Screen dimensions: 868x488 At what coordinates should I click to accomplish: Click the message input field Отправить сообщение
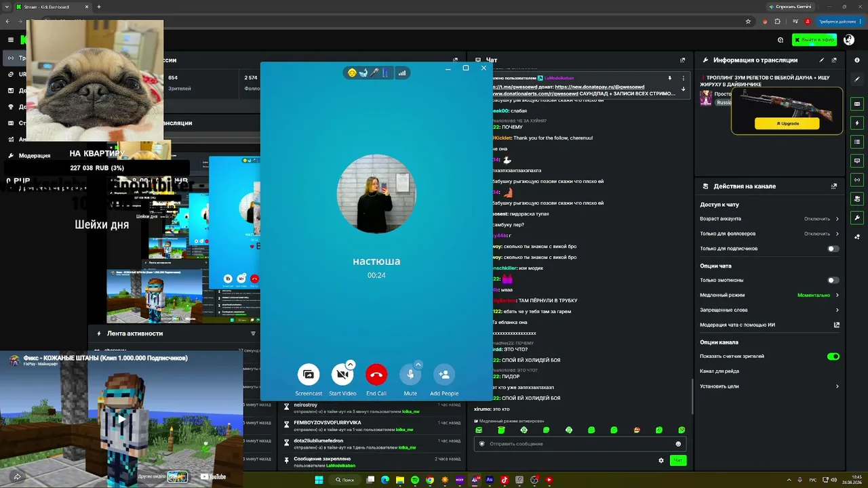(x=580, y=444)
